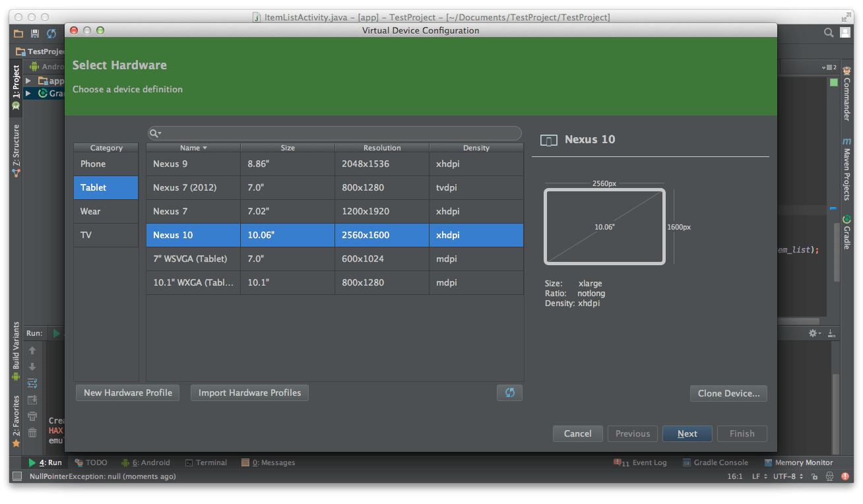Expand the Gradle Scripts node in project tree
This screenshot has height=504, width=863.
[x=28, y=94]
